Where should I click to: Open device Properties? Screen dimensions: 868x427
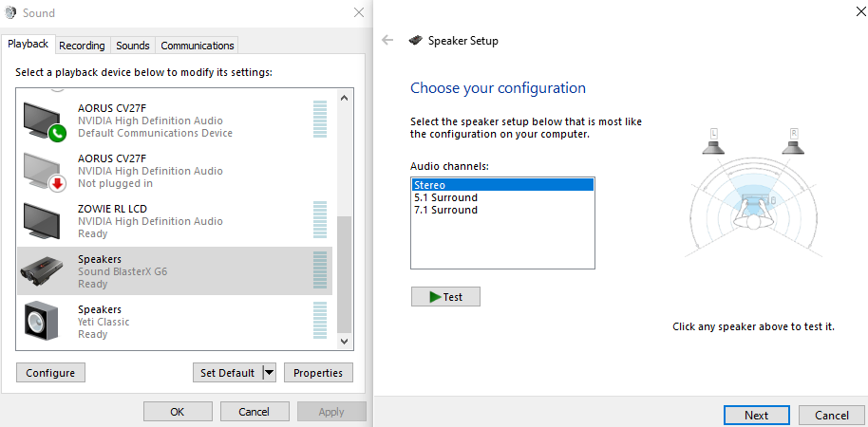point(318,373)
